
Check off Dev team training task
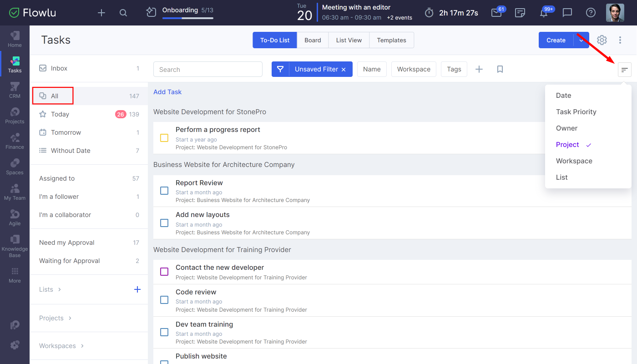click(164, 332)
